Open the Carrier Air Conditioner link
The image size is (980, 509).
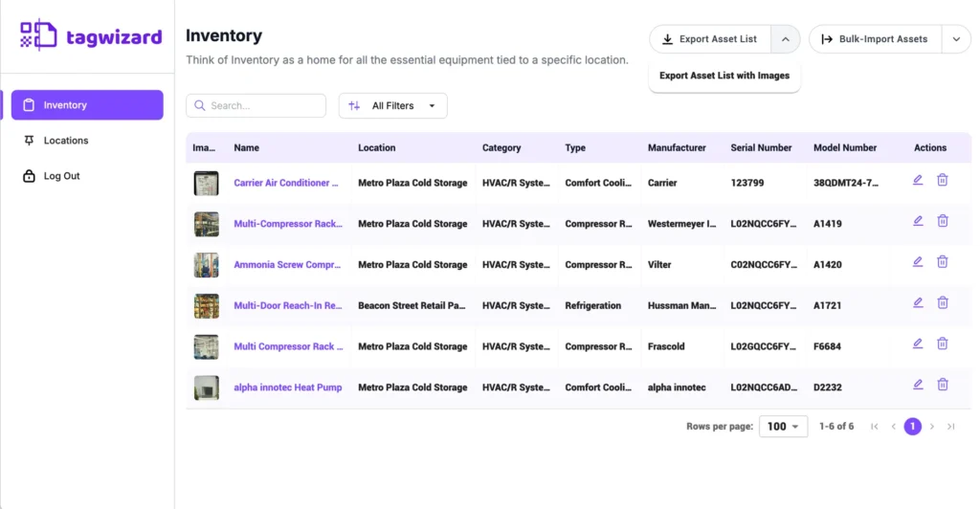pos(285,183)
